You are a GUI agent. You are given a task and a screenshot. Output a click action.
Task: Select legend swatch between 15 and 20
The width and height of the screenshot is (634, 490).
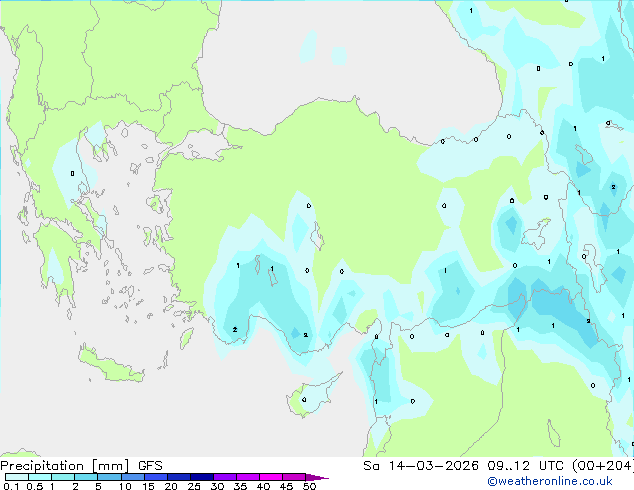click(156, 477)
